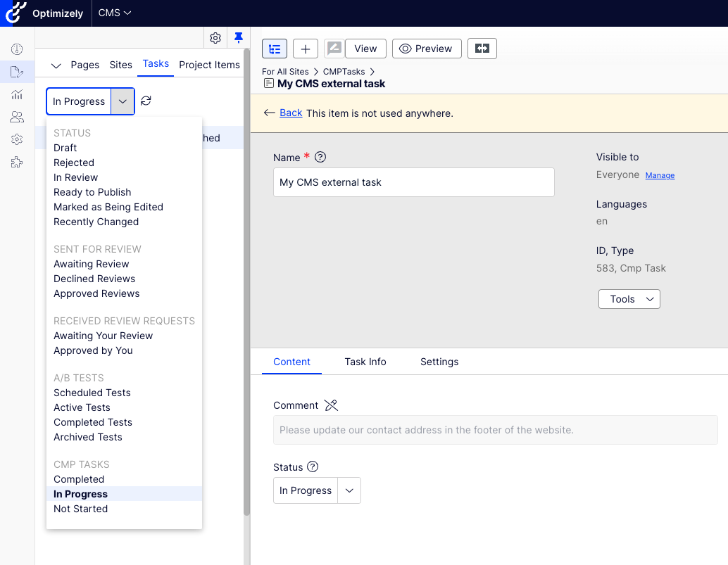The width and height of the screenshot is (728, 565).
Task: Open navigation pane settings gear
Action: [215, 38]
